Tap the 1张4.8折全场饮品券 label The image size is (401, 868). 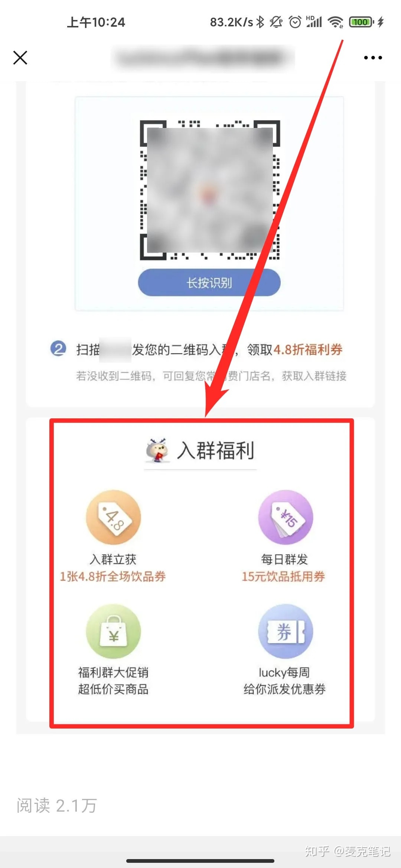[x=113, y=576]
